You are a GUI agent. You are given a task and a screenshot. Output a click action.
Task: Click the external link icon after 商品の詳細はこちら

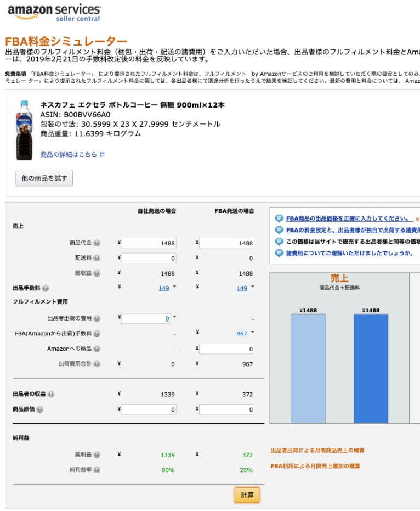point(102,154)
